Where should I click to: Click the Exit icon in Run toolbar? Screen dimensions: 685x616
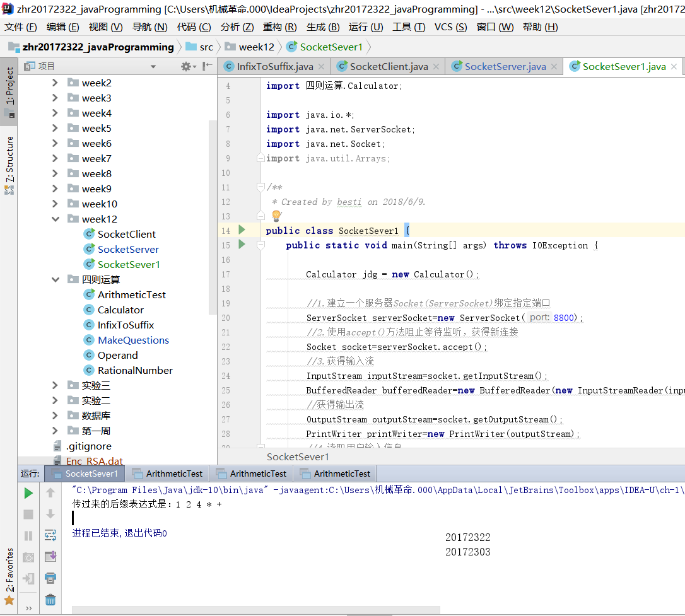click(28, 578)
